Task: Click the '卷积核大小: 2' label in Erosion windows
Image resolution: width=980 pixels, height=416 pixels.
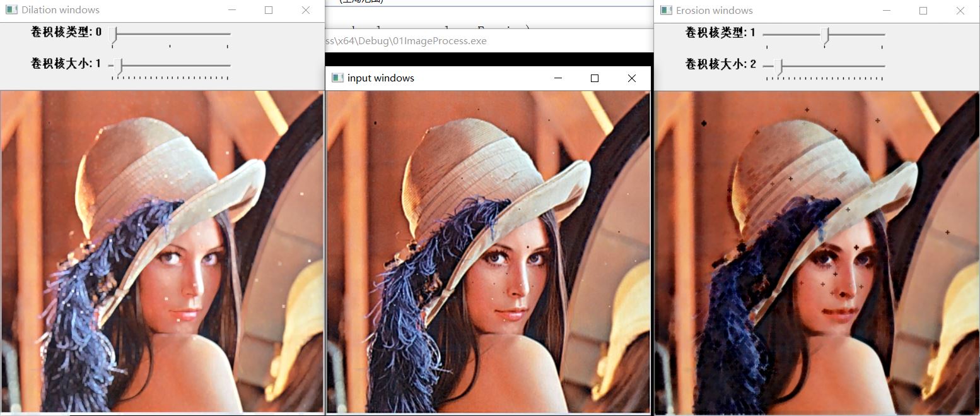Action: pos(721,64)
